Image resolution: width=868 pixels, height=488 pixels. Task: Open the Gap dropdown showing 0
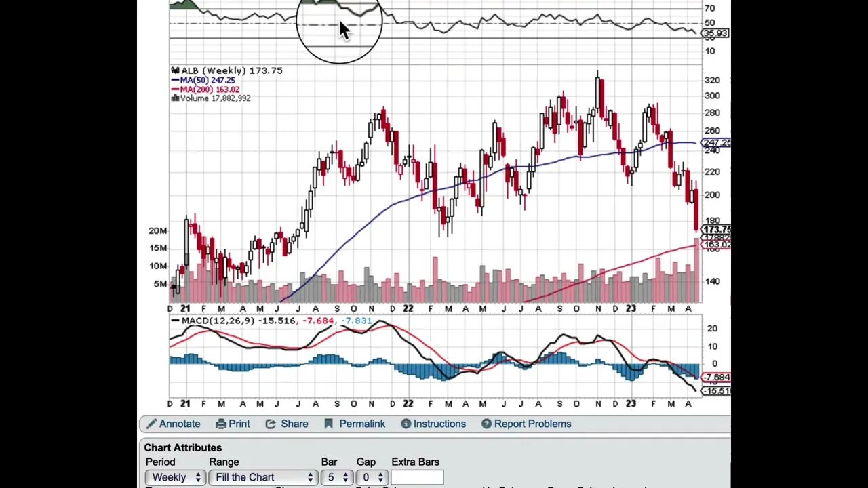pos(372,477)
